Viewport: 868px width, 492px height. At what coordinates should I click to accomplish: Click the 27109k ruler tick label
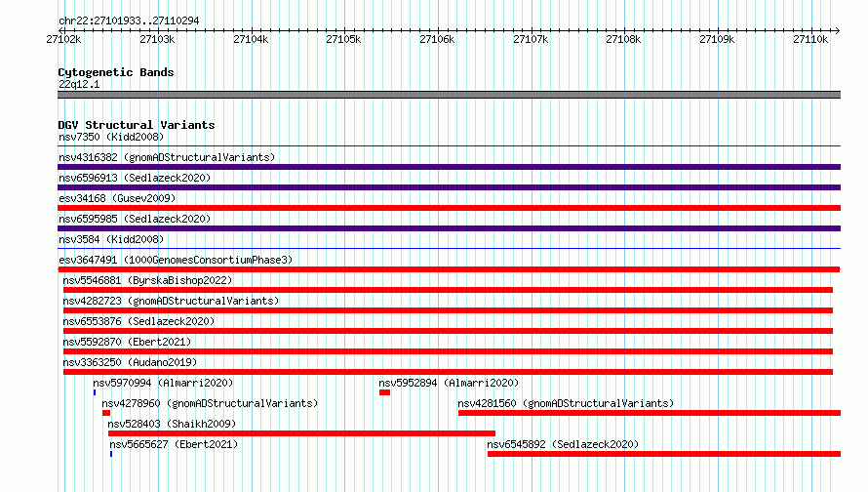(x=717, y=39)
